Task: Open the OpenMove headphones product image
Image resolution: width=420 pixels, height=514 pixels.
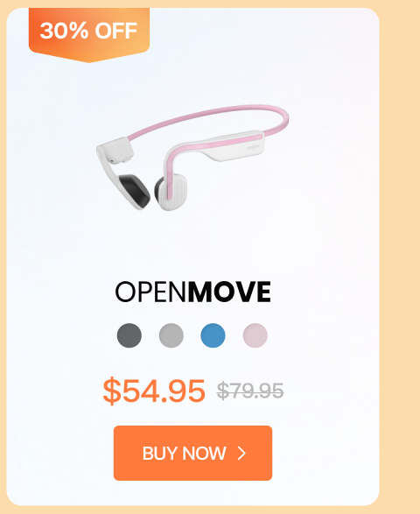Action: (192, 158)
